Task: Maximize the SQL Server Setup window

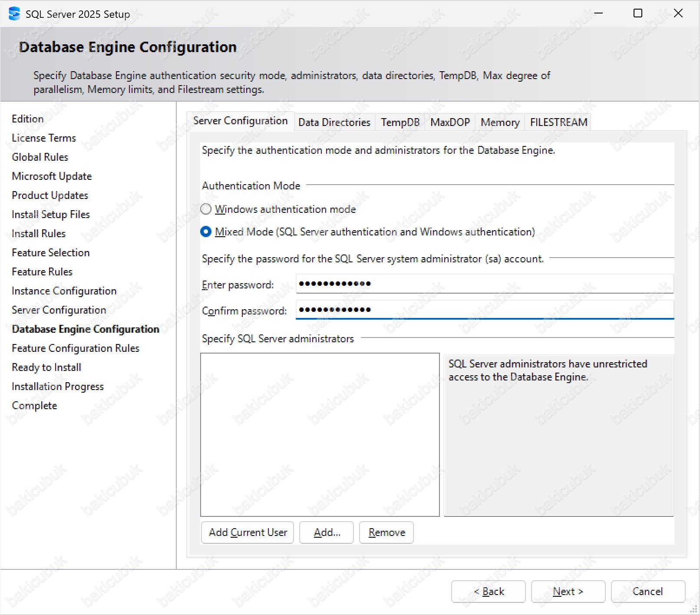Action: [638, 13]
